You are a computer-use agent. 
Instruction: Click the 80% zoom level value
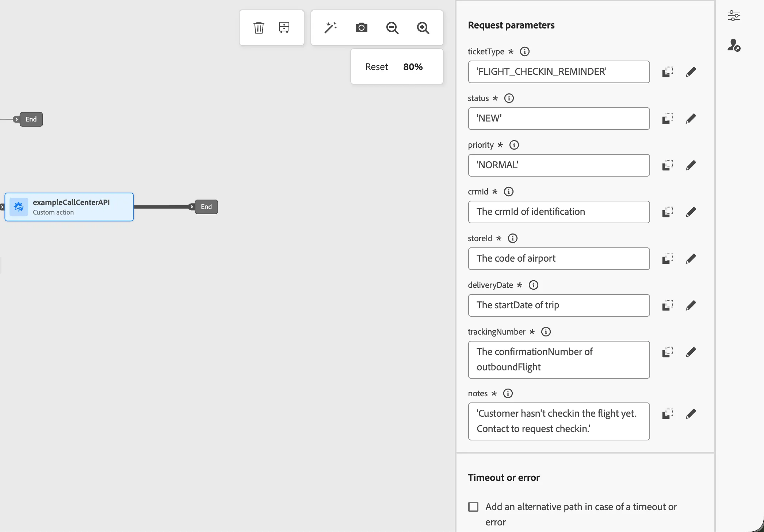[x=413, y=67]
